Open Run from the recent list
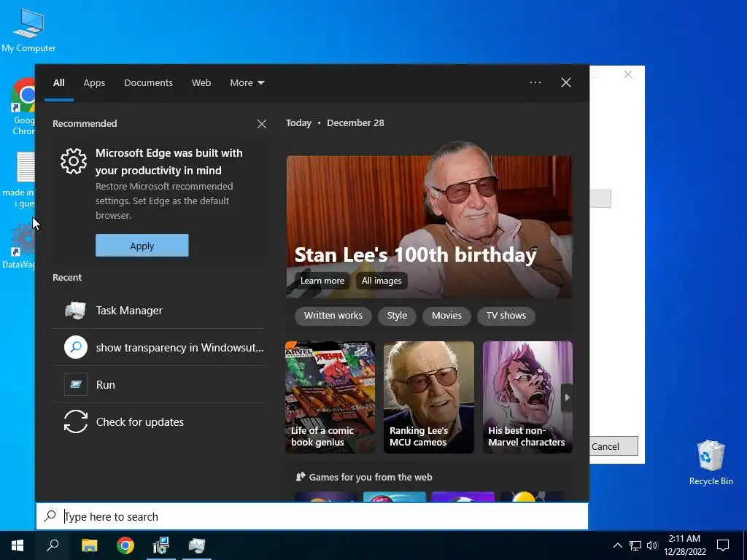The image size is (747, 560). tap(160, 385)
